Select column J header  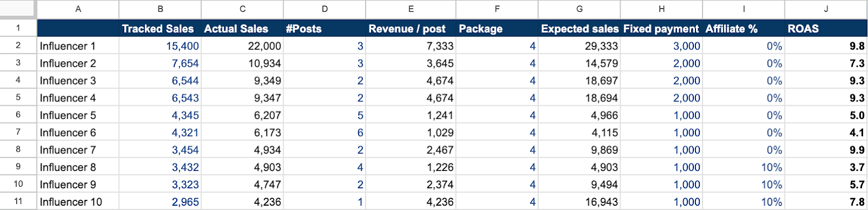826,9
